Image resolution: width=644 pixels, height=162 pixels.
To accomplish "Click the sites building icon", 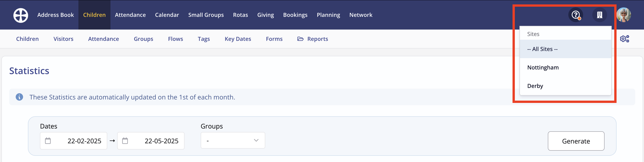I will pos(599,15).
